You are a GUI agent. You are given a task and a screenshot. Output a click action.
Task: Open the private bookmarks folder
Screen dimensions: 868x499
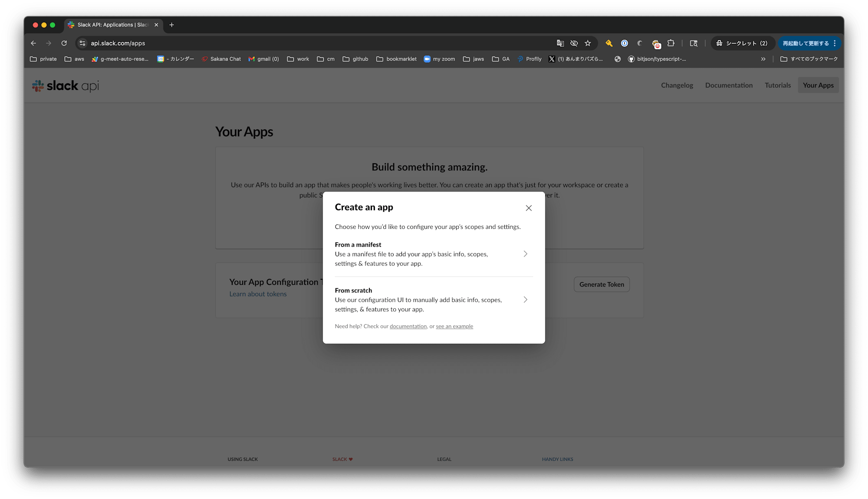click(43, 59)
